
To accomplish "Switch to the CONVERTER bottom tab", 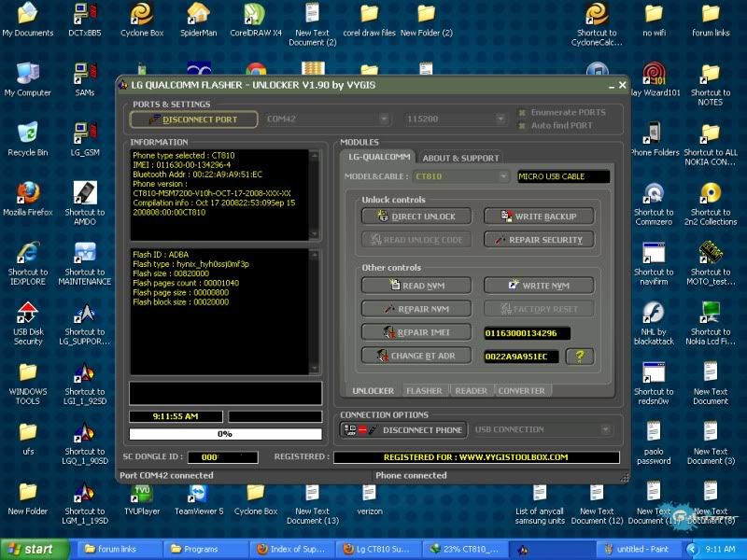I will pyautogui.click(x=522, y=391).
